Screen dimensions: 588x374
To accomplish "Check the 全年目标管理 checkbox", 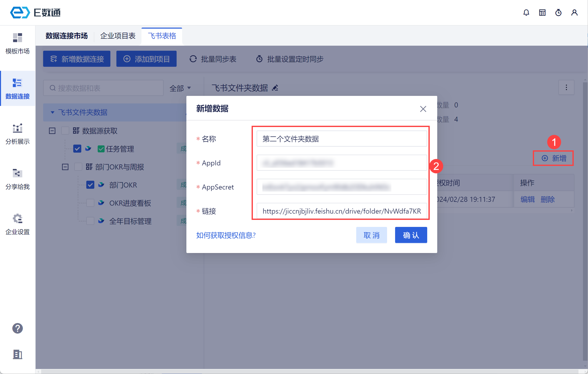I will (x=90, y=221).
